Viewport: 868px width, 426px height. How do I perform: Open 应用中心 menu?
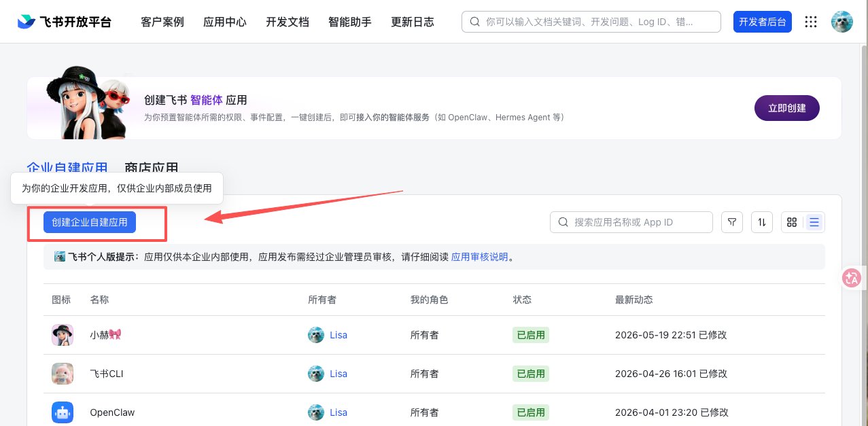tap(225, 22)
